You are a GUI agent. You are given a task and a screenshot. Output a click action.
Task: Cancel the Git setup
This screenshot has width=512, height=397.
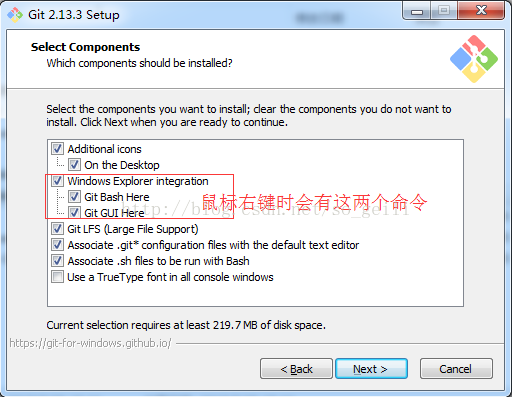456,369
